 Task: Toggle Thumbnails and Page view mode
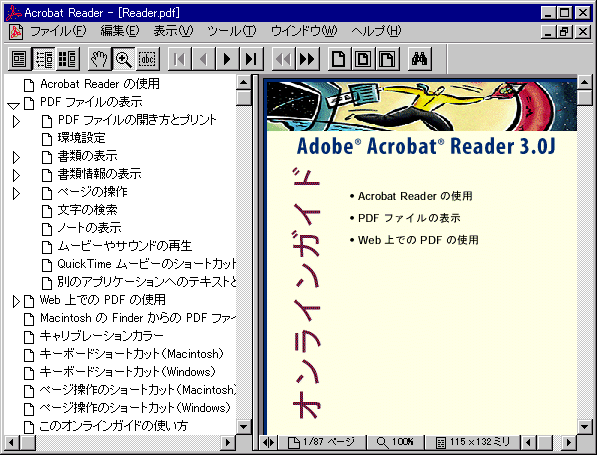click(67, 59)
